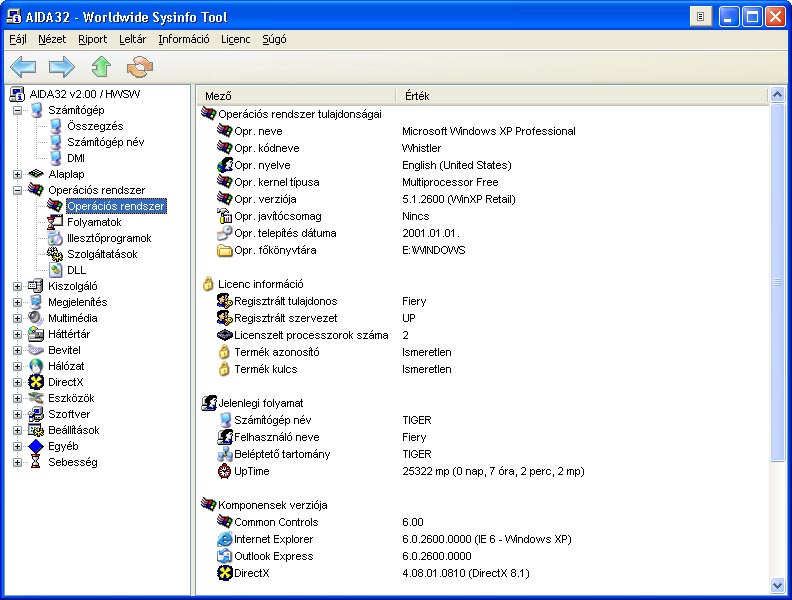Click the Kiszolgáló server icon

36,286
